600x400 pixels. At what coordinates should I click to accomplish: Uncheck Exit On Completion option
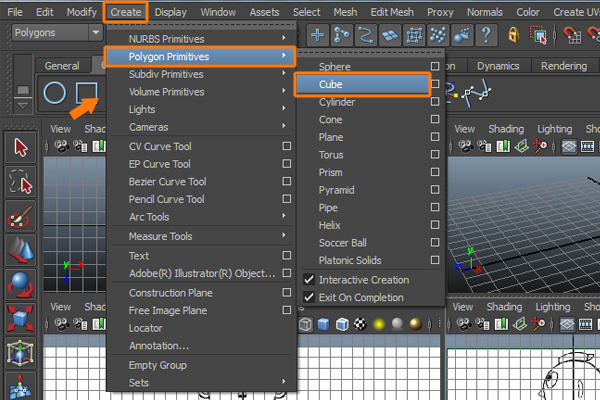tap(309, 297)
